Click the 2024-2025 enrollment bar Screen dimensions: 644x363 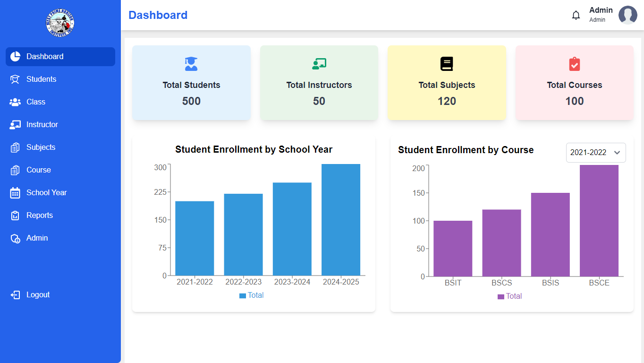(x=341, y=220)
